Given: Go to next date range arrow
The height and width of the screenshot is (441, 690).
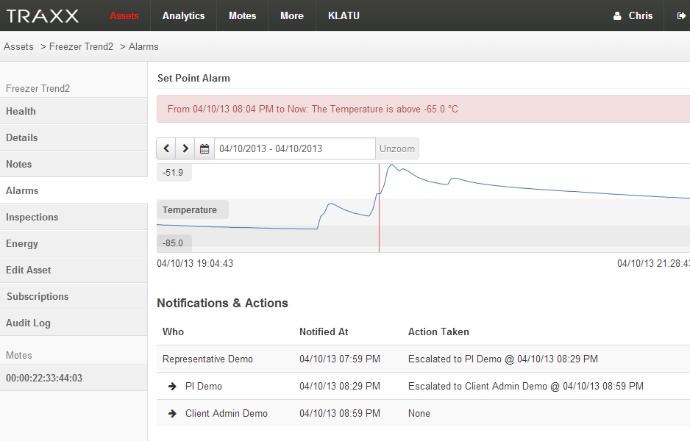Looking at the screenshot, I should [x=185, y=149].
